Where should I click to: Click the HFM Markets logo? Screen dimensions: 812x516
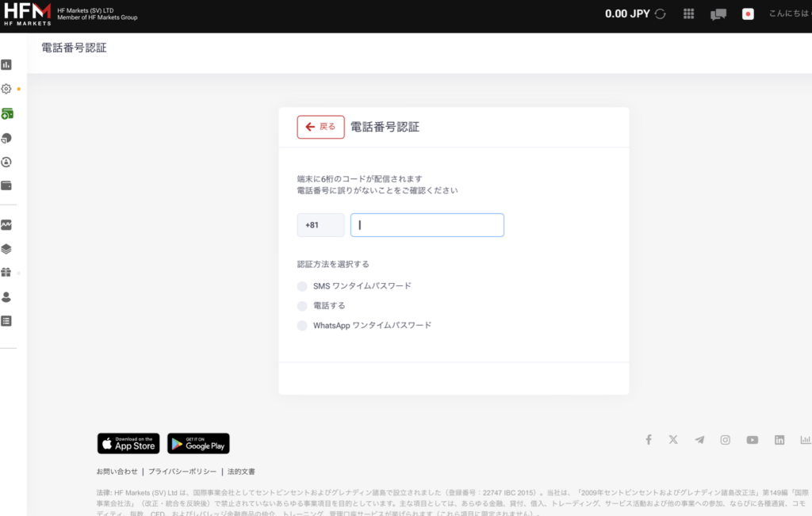click(28, 14)
